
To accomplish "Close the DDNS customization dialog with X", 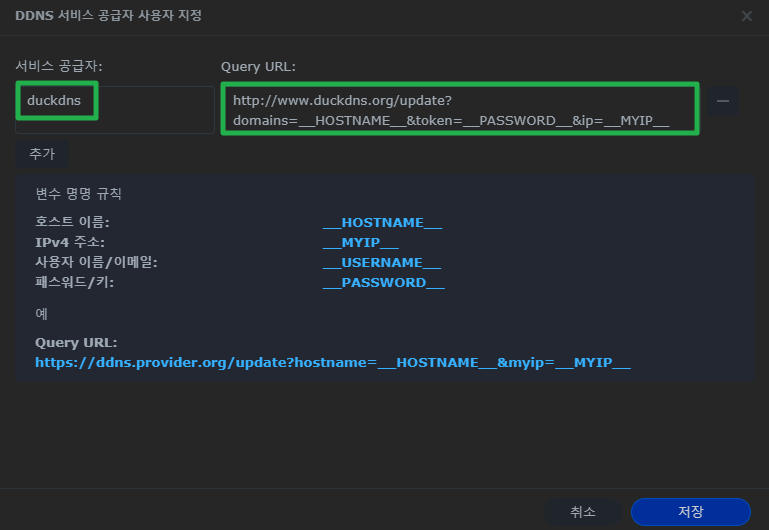I will click(747, 16).
